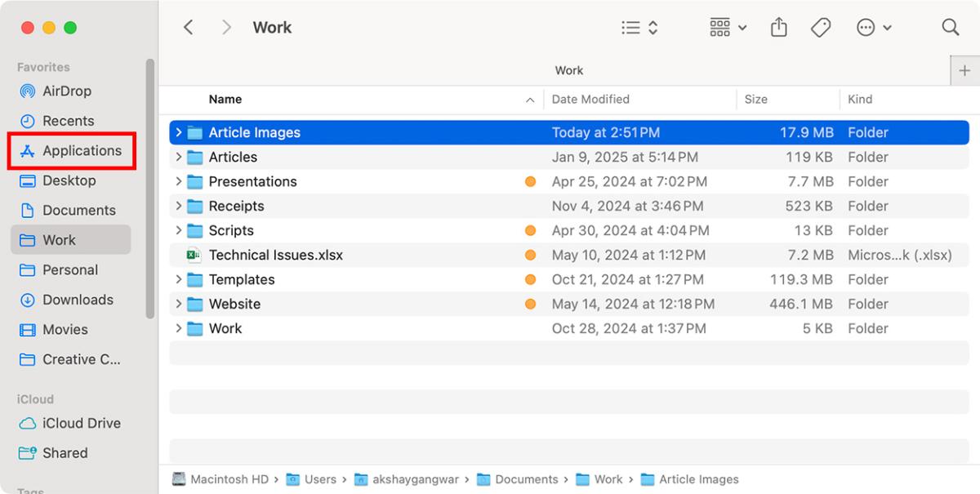Open the list view switcher

click(639, 27)
